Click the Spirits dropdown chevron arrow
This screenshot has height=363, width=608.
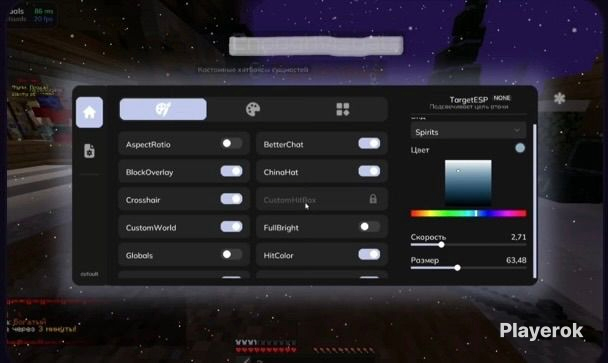[x=517, y=131]
